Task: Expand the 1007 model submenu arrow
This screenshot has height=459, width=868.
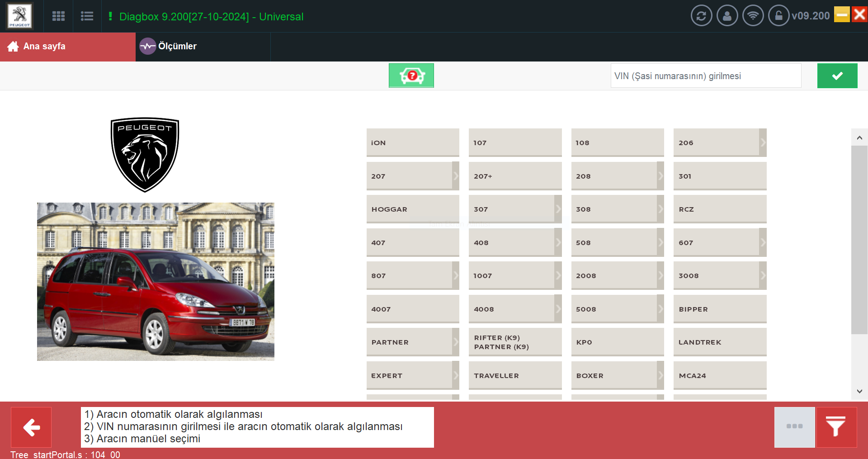Action: point(558,275)
